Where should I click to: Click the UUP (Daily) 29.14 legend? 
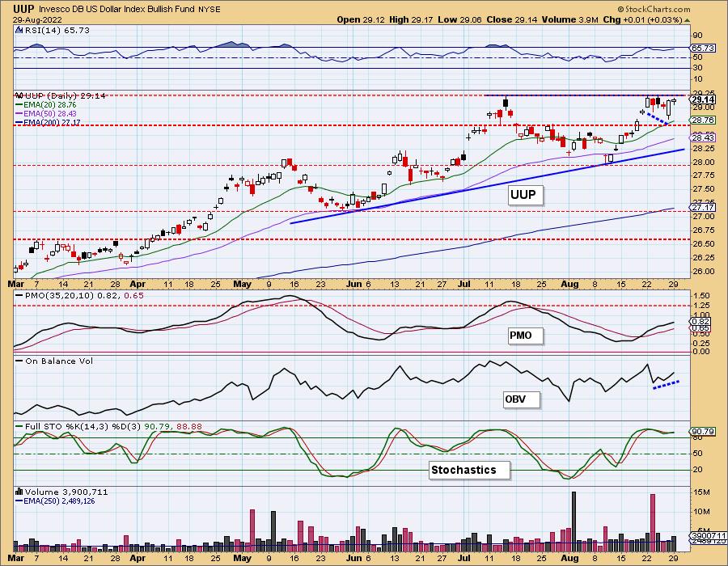[x=66, y=95]
